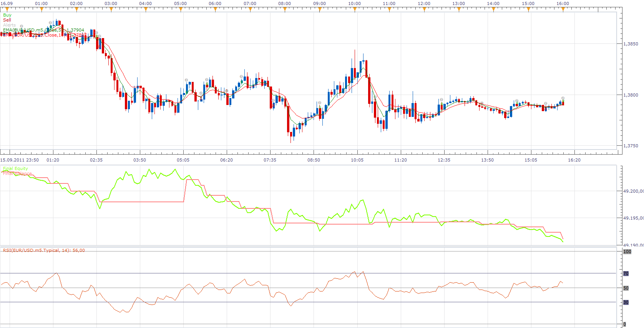644x328 pixels.
Task: Click the orange marker under 09:00
Action: (320, 9)
